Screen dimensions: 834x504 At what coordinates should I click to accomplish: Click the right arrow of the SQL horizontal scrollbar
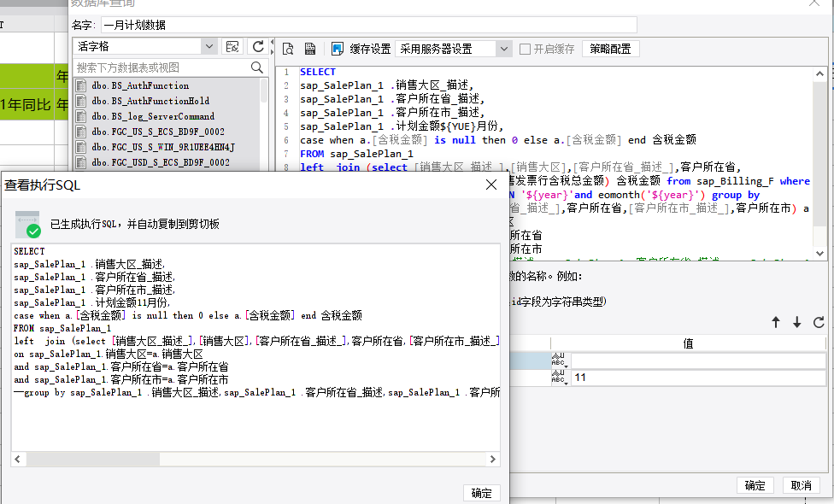492,459
